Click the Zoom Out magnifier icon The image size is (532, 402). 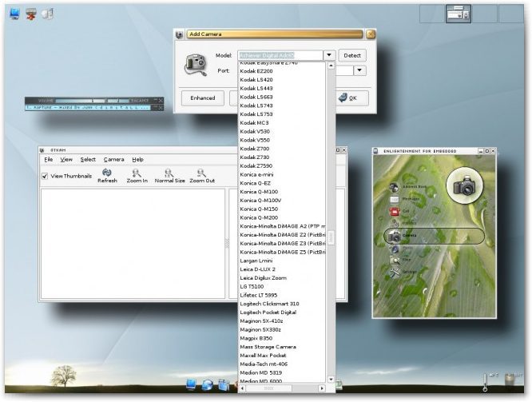pos(202,173)
